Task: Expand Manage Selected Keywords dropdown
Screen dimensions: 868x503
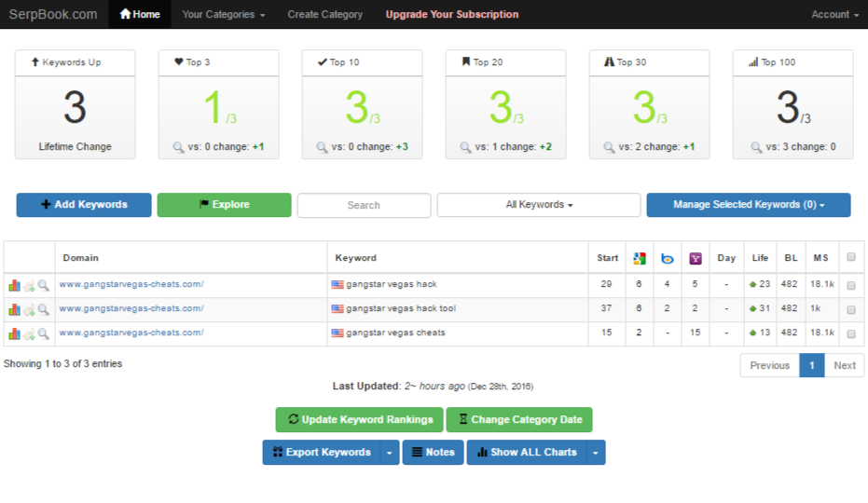Action: (749, 205)
